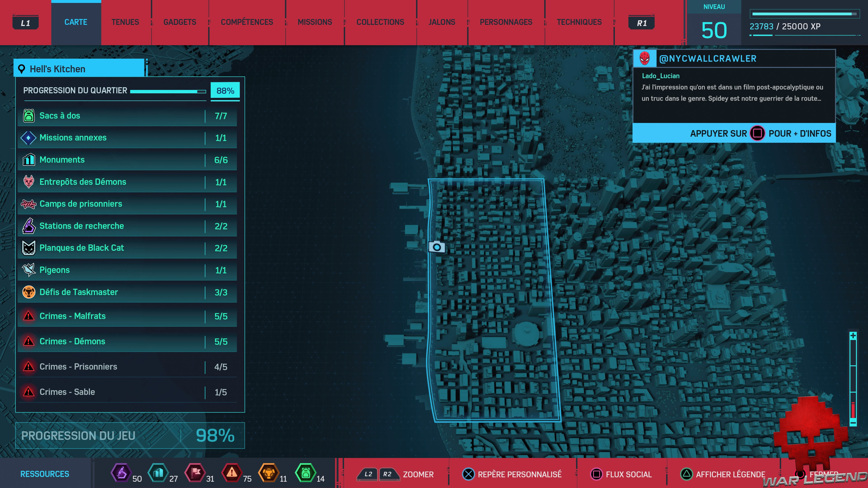868x488 pixels.
Task: Click the Stations de recherche microscope icon
Action: [29, 226]
